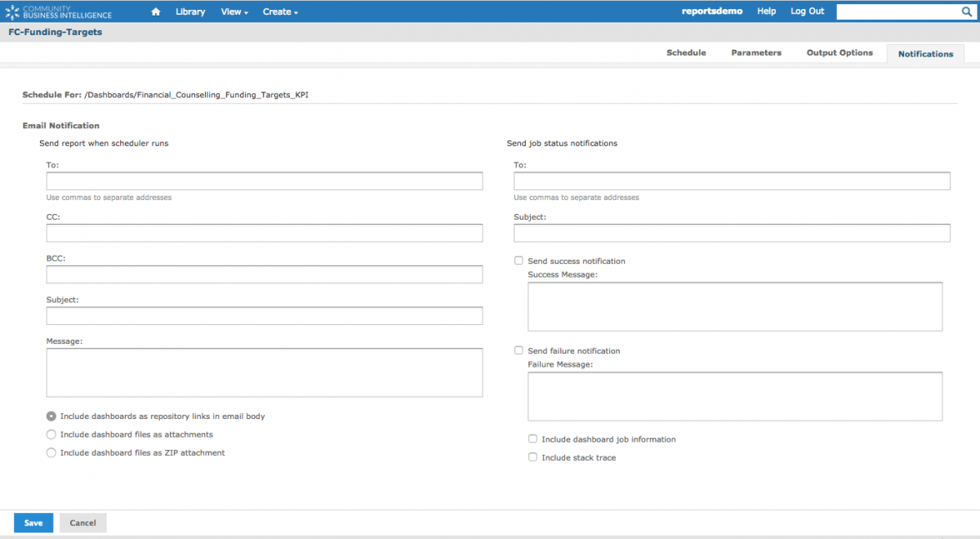Enable Send success notification checkbox
Screen dimensions: 980x539
(x=519, y=261)
